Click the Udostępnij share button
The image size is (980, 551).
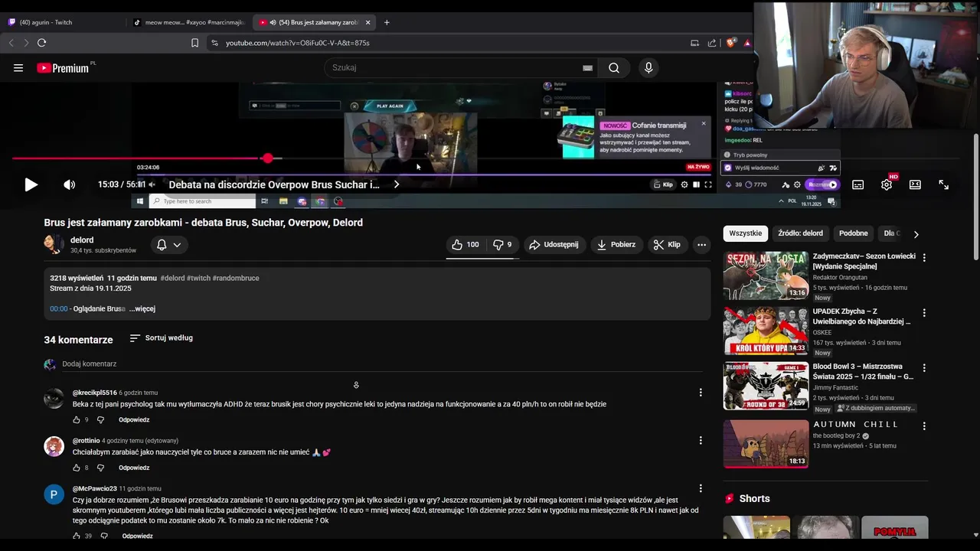554,245
